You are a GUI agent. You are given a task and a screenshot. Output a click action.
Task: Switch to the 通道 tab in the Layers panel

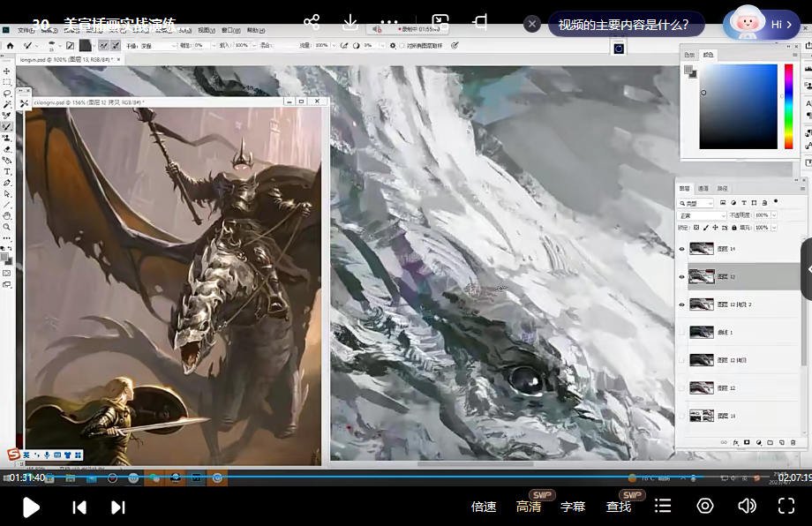[703, 188]
